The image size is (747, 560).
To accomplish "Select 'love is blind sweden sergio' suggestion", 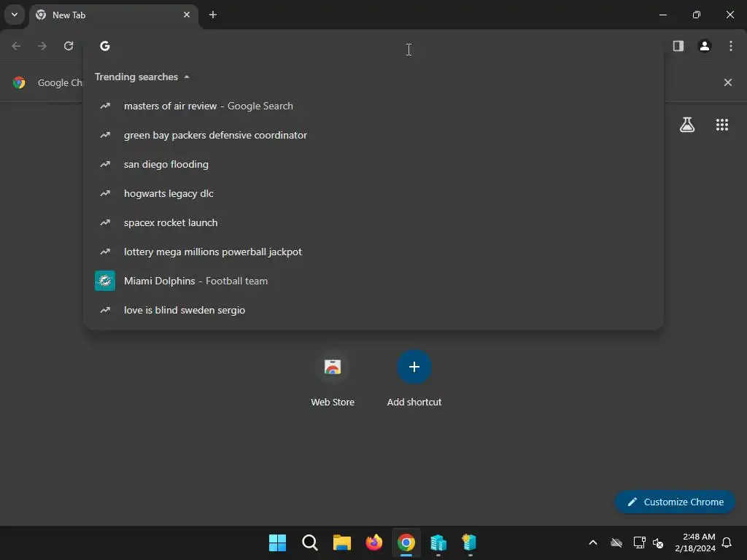I will [x=373, y=310].
